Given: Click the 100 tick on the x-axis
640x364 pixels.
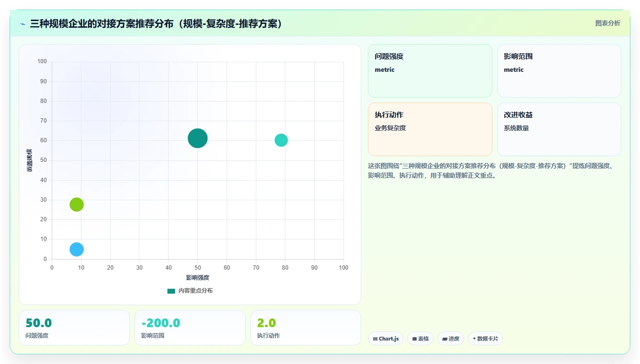Looking at the screenshot, I should click(x=343, y=268).
